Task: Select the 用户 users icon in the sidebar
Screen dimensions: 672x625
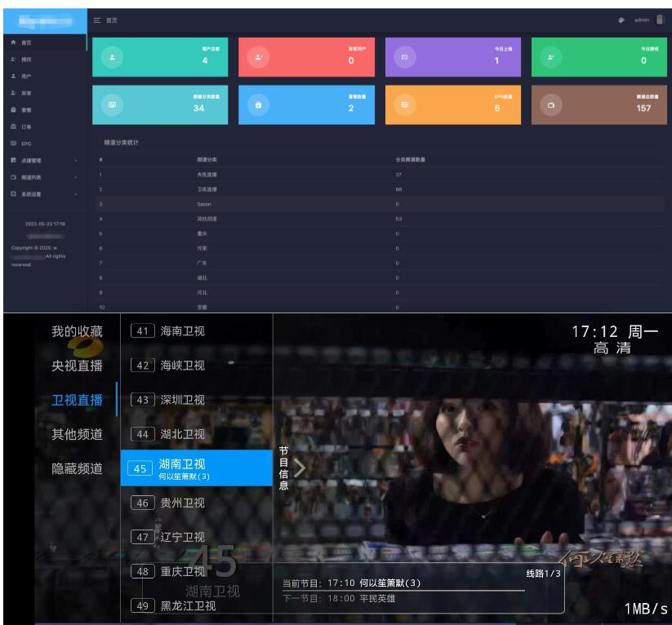Action: (13, 76)
